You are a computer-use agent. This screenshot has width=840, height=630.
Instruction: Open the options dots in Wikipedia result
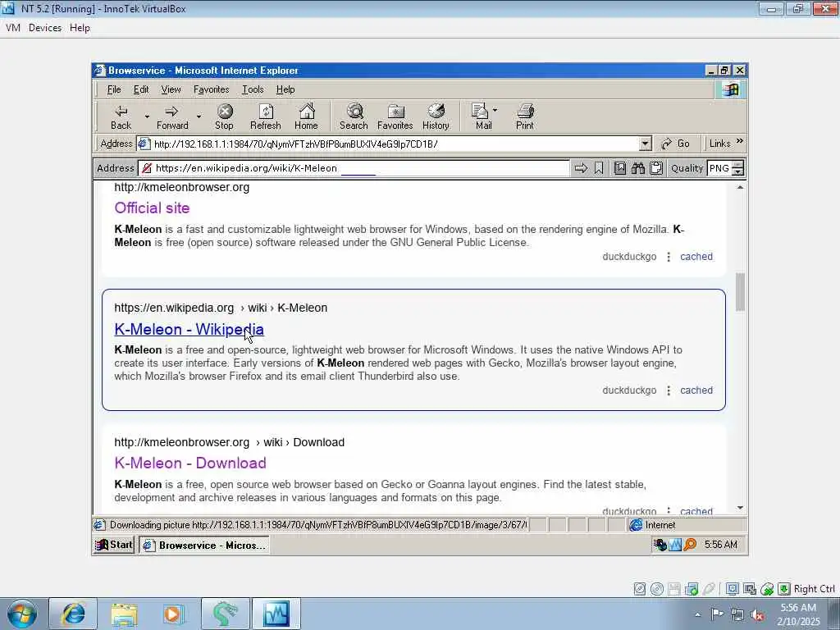click(669, 390)
